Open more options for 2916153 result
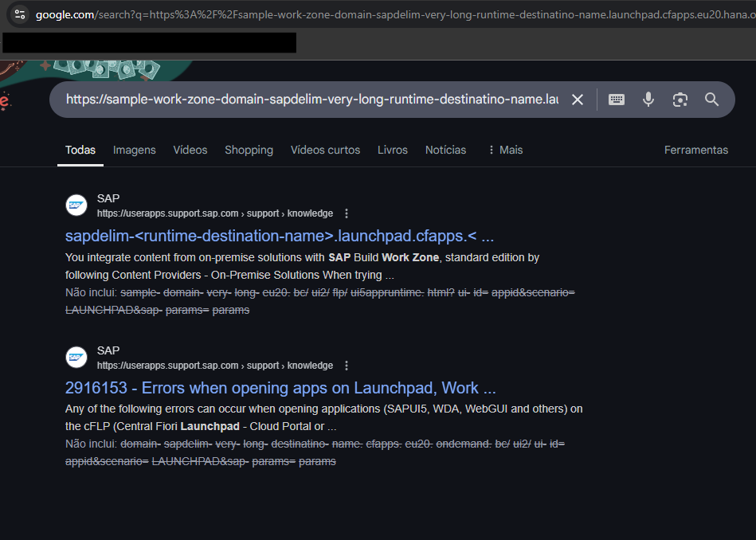The image size is (756, 540). tap(347, 366)
